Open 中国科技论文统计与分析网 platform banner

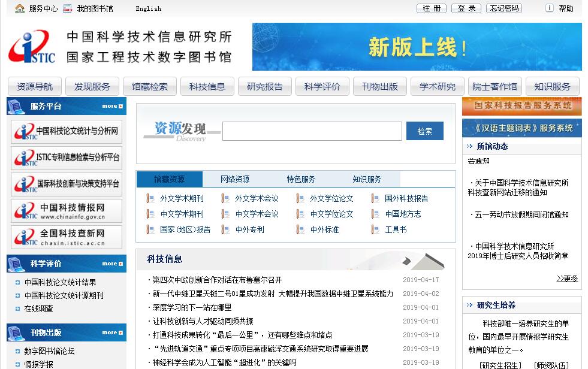[x=67, y=131]
